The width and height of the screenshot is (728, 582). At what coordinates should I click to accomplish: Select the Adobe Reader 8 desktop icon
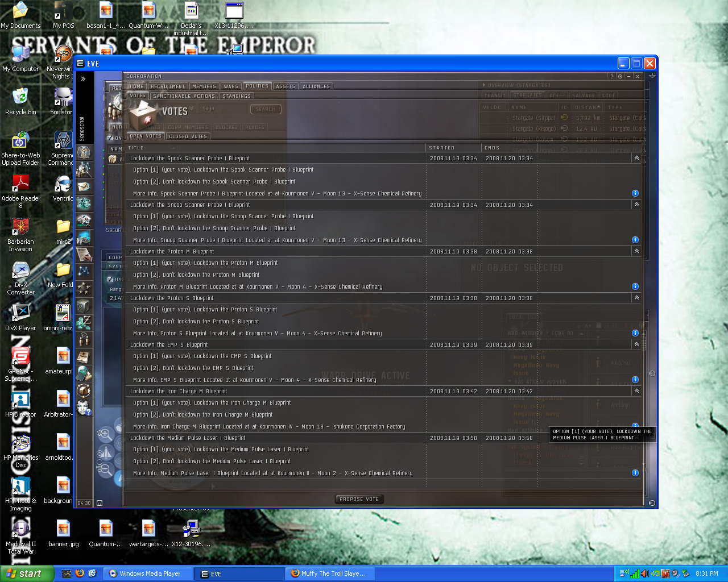click(21, 191)
